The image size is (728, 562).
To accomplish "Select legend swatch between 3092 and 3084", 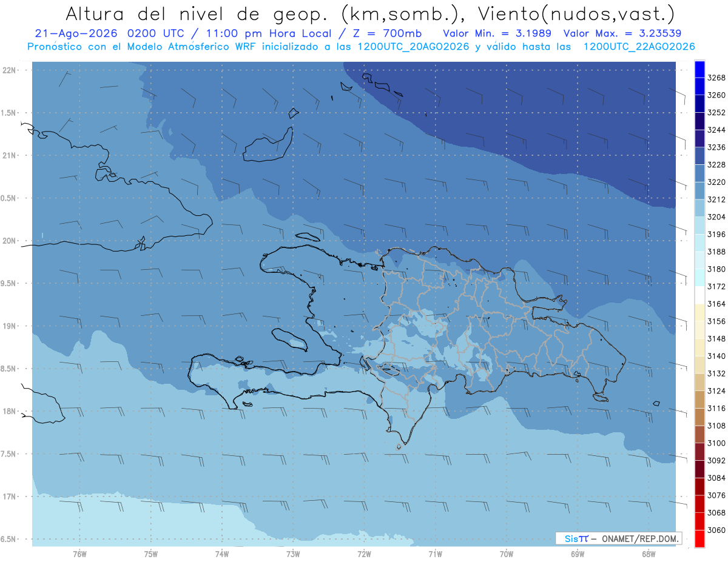I will tap(699, 469).
